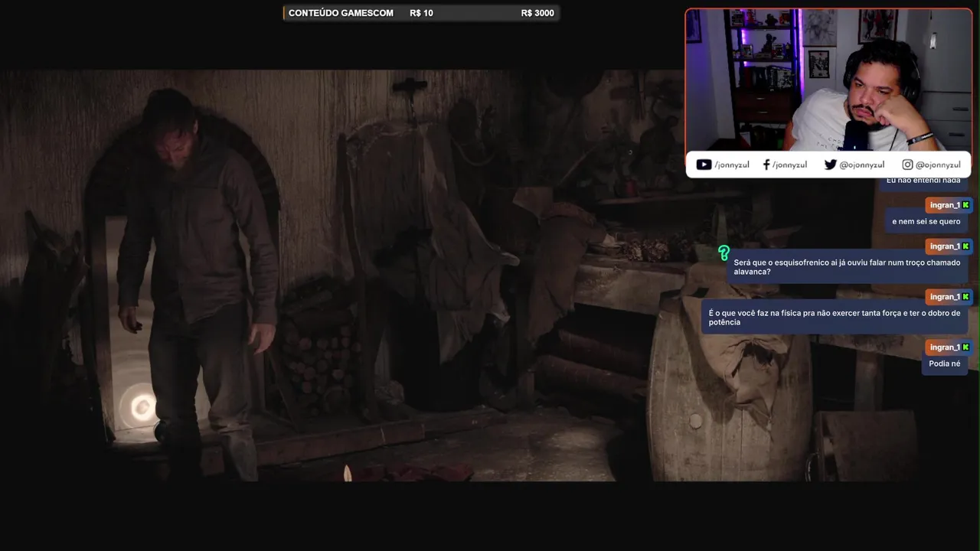Screen dimensions: 980x551
Task: Click the CONTEÚDO GAMESCOM goal label
Action: 341,13
